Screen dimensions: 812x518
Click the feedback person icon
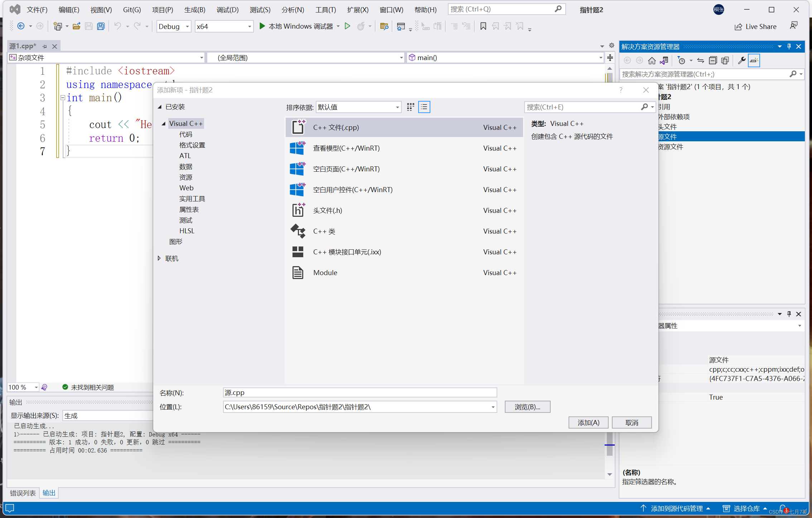pyautogui.click(x=794, y=26)
